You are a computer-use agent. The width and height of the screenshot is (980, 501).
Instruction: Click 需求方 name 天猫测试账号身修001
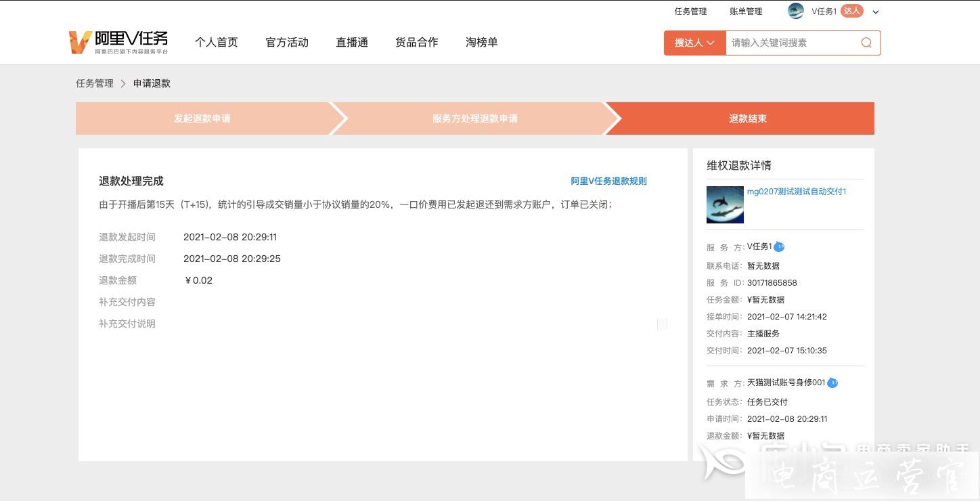click(786, 383)
